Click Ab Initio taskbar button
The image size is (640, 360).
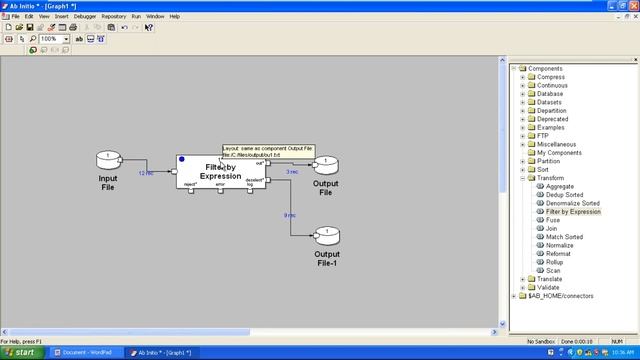pos(162,353)
